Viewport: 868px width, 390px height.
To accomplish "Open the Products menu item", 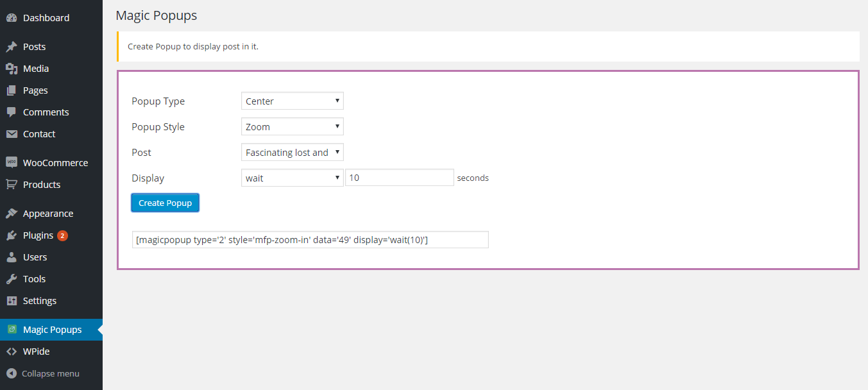I will (51, 185).
